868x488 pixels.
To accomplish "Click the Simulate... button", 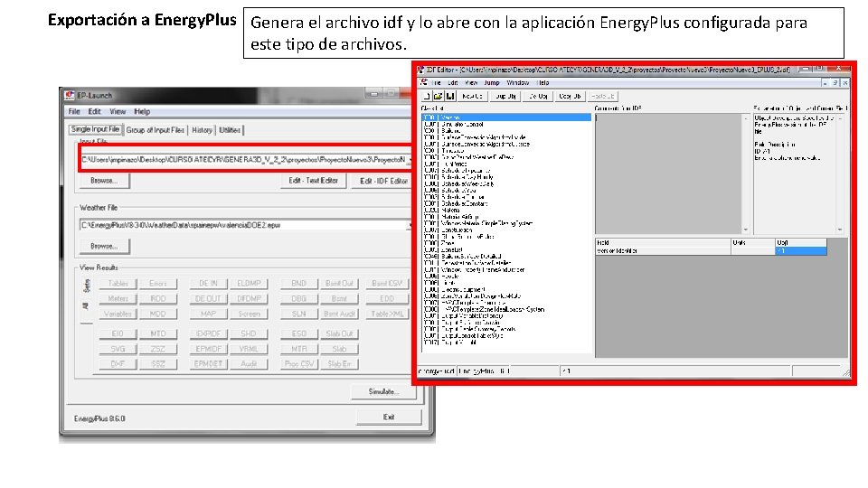I will 383,391.
